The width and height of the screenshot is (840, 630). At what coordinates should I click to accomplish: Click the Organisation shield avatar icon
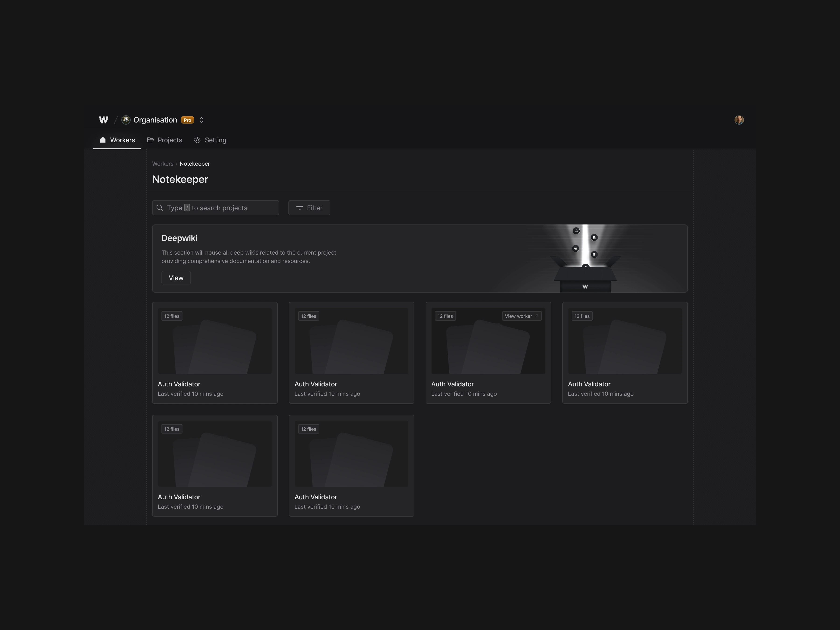pyautogui.click(x=126, y=120)
